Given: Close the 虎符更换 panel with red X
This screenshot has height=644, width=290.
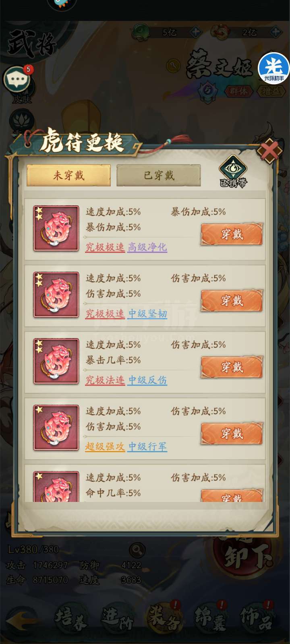Looking at the screenshot, I should (269, 151).
